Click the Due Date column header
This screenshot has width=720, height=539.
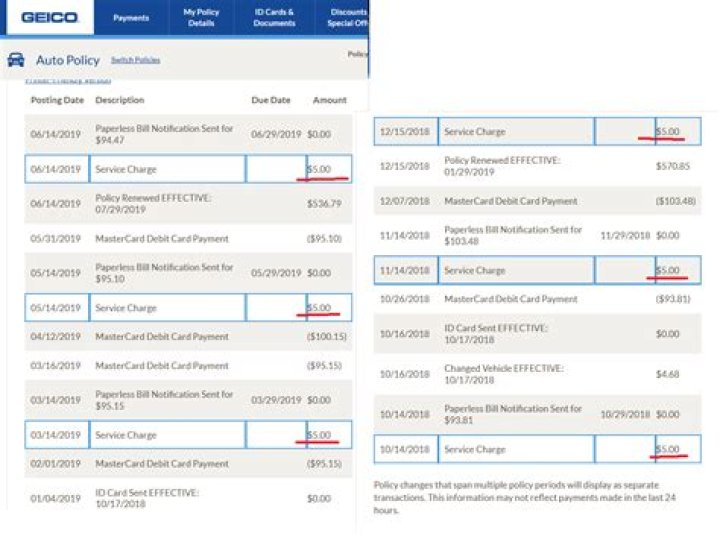tap(271, 100)
